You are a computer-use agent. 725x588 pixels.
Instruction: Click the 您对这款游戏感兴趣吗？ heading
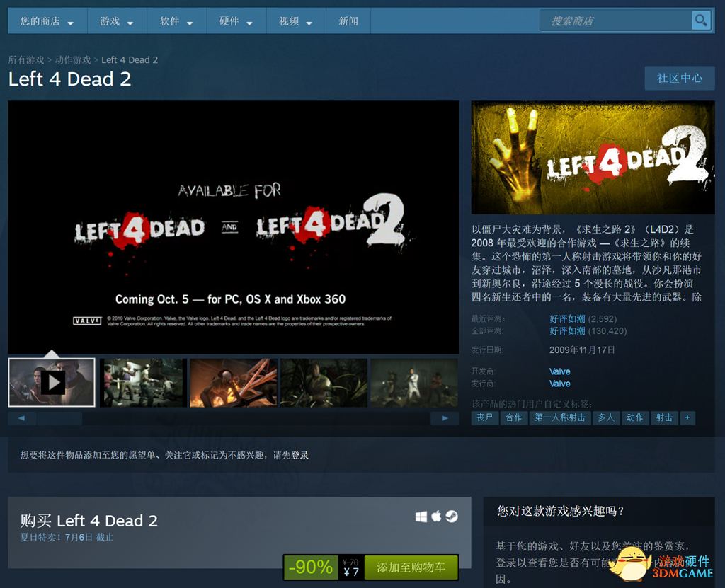pyautogui.click(x=561, y=511)
